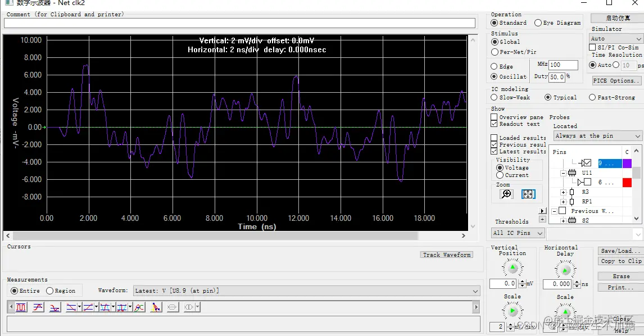Select Fast-Strong IC modeling
Viewport: 644px width, 336px height.
click(592, 97)
